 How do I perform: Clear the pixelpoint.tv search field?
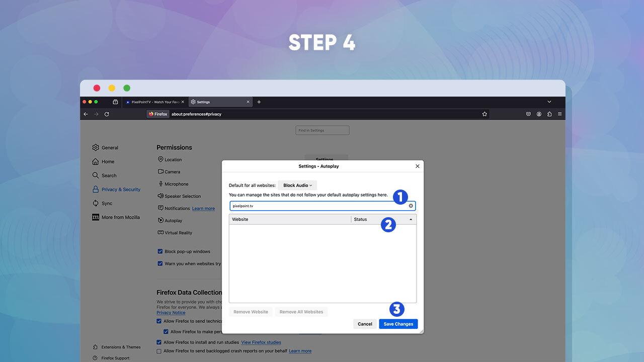[411, 206]
